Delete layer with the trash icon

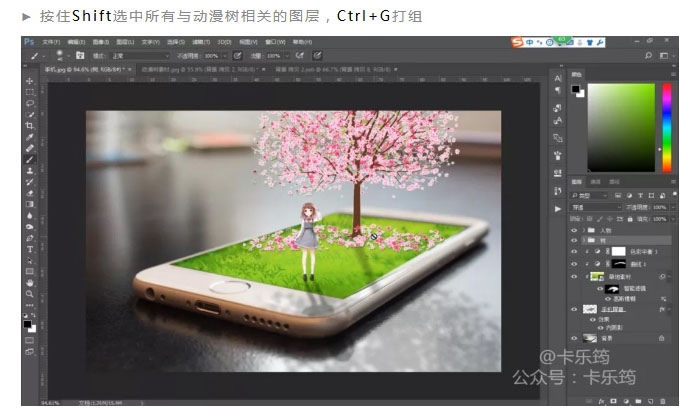pos(663,401)
